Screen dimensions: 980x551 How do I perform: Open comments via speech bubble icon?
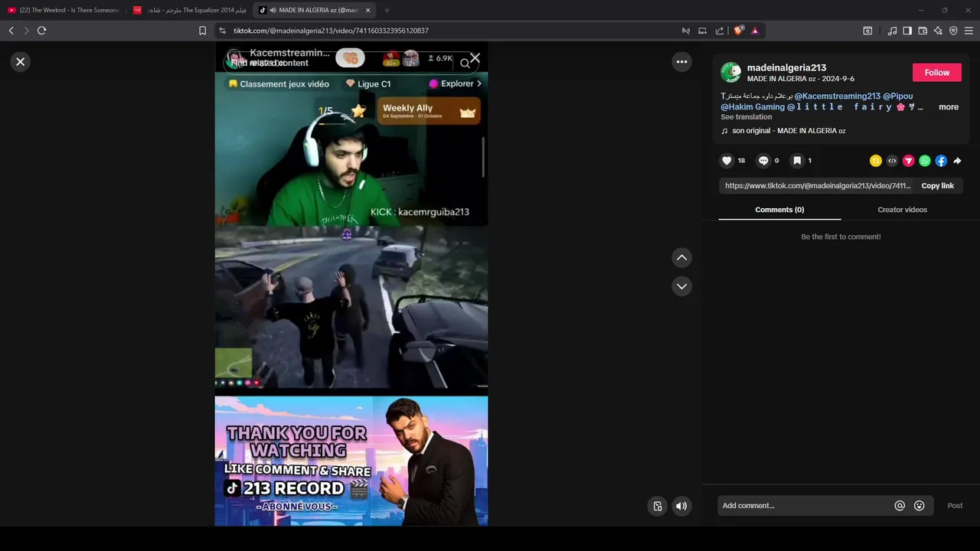tap(763, 161)
